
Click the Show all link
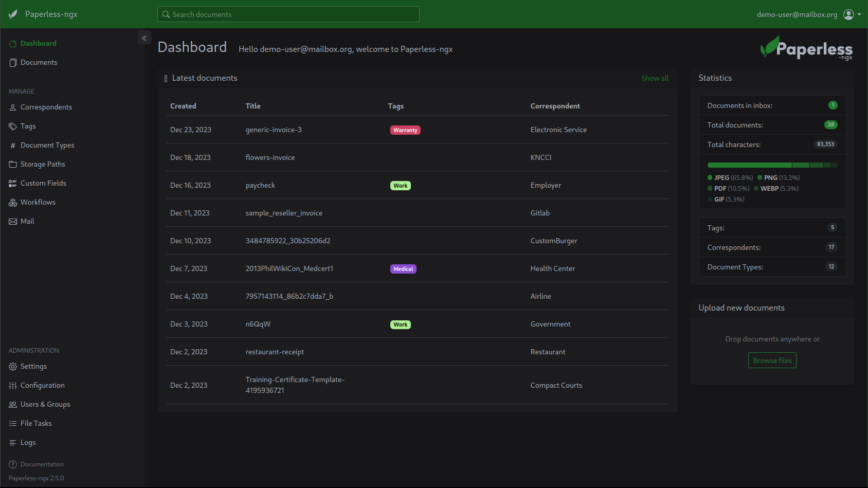pyautogui.click(x=655, y=78)
